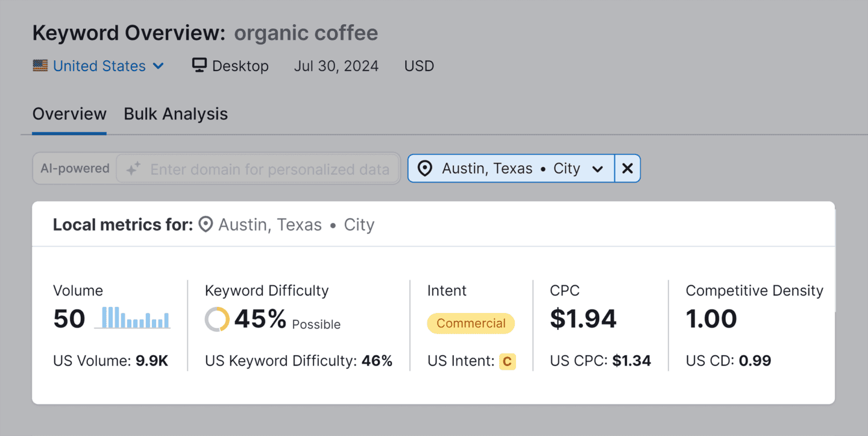Select the location pin icon beside Austin, Texas
Image resolution: width=868 pixels, height=436 pixels.
tap(426, 168)
